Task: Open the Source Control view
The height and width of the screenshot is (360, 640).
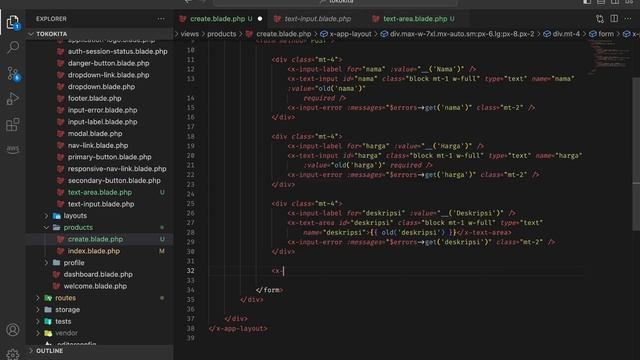Action: 13,73
